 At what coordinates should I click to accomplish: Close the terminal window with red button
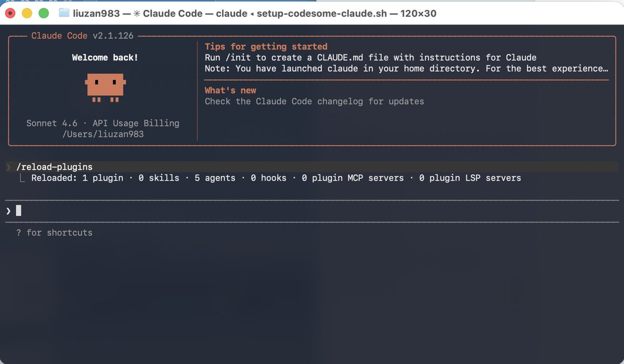point(10,13)
